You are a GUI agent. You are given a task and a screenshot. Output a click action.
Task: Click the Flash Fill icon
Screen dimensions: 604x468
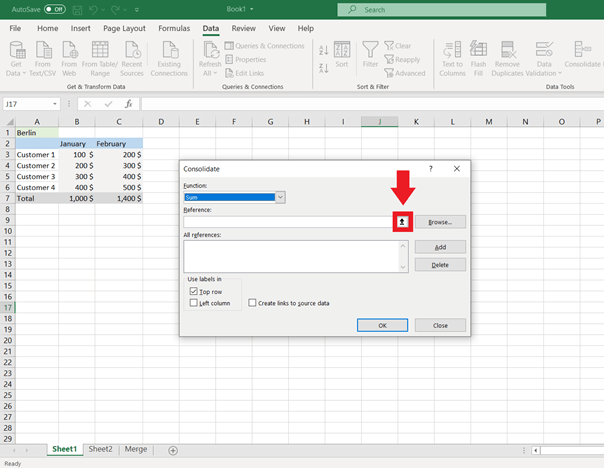[x=479, y=50]
